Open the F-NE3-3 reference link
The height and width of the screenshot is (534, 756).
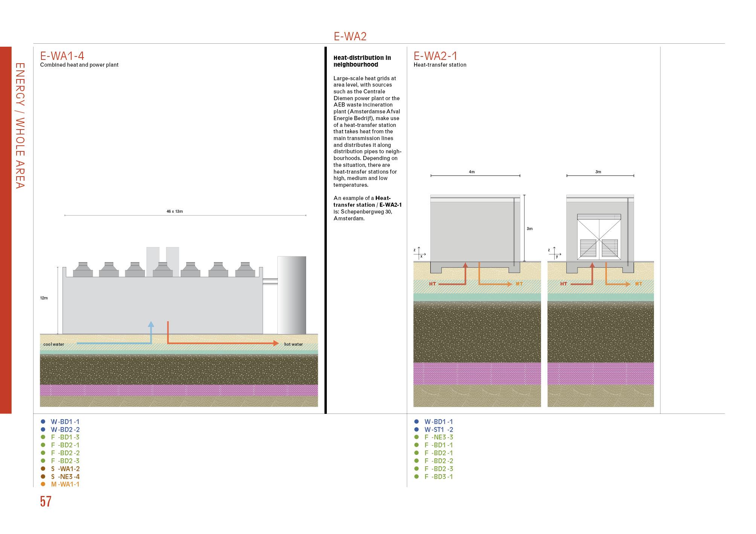tap(439, 437)
